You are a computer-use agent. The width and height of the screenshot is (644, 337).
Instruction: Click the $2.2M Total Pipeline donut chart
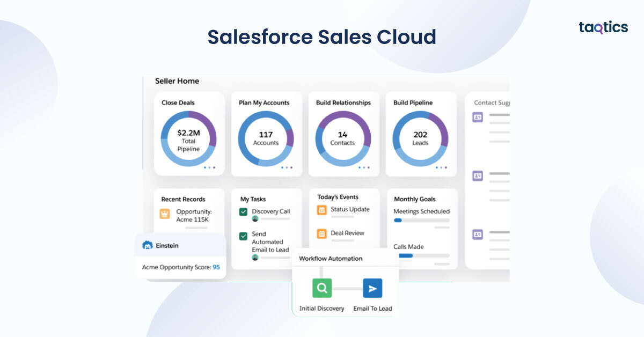(x=188, y=138)
